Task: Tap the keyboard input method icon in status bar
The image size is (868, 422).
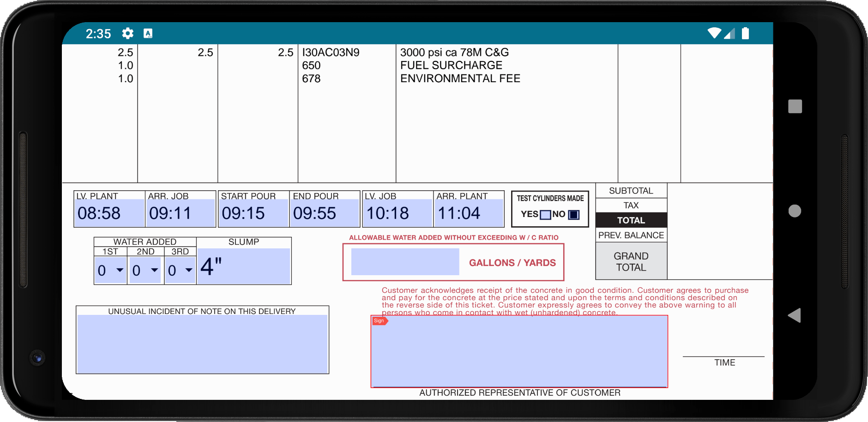Action: pyautogui.click(x=148, y=33)
